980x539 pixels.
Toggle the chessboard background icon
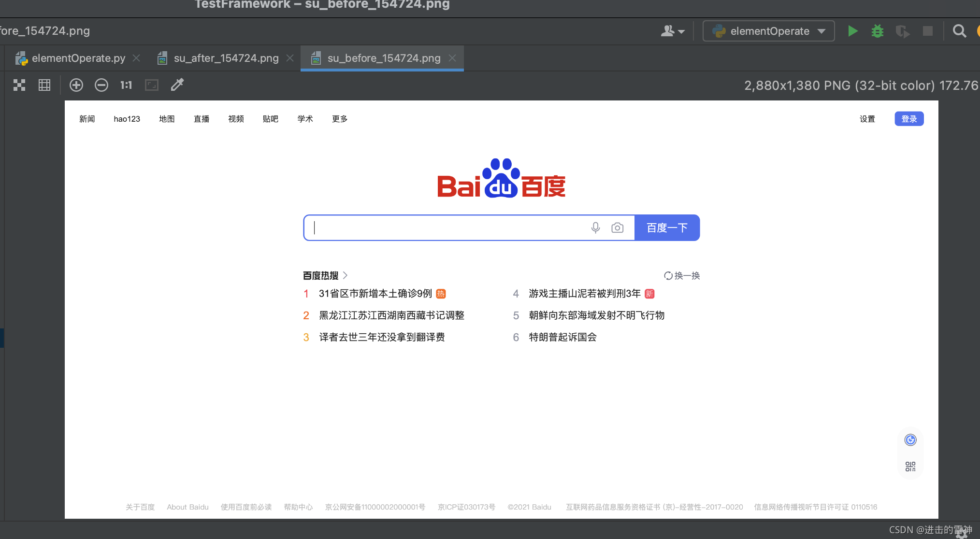coord(19,85)
